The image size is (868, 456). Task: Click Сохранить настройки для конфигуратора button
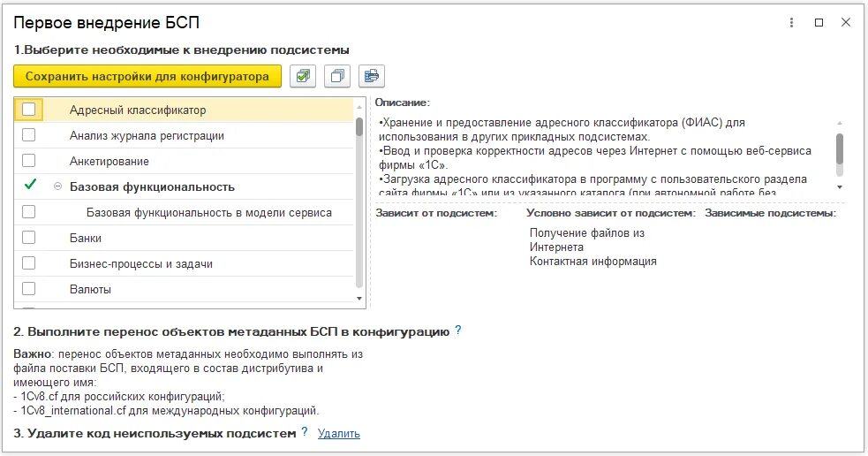[x=147, y=77]
